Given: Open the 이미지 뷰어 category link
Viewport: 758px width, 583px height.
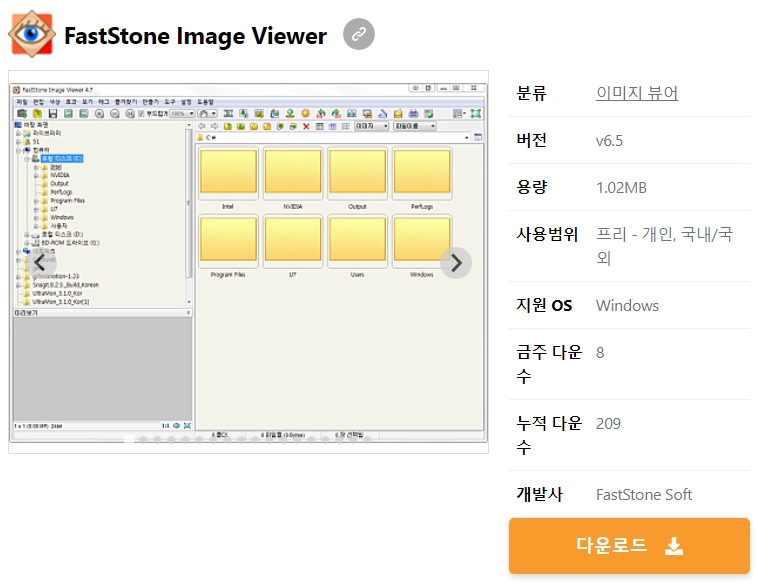Looking at the screenshot, I should point(637,93).
